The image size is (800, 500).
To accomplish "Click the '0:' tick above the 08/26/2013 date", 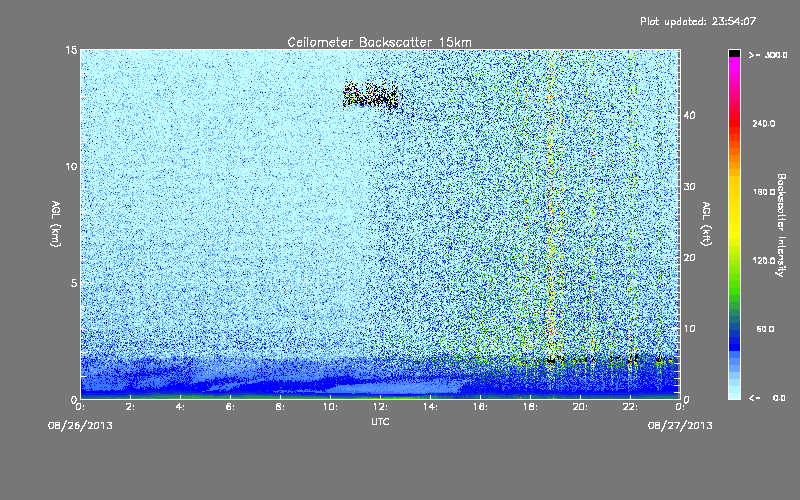I will click(x=81, y=407).
